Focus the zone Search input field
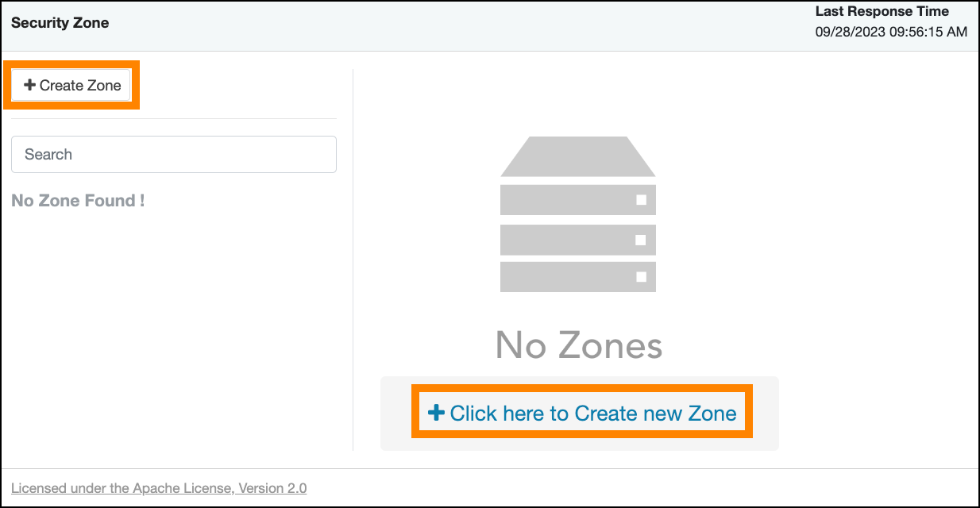This screenshot has width=980, height=508. coord(174,154)
